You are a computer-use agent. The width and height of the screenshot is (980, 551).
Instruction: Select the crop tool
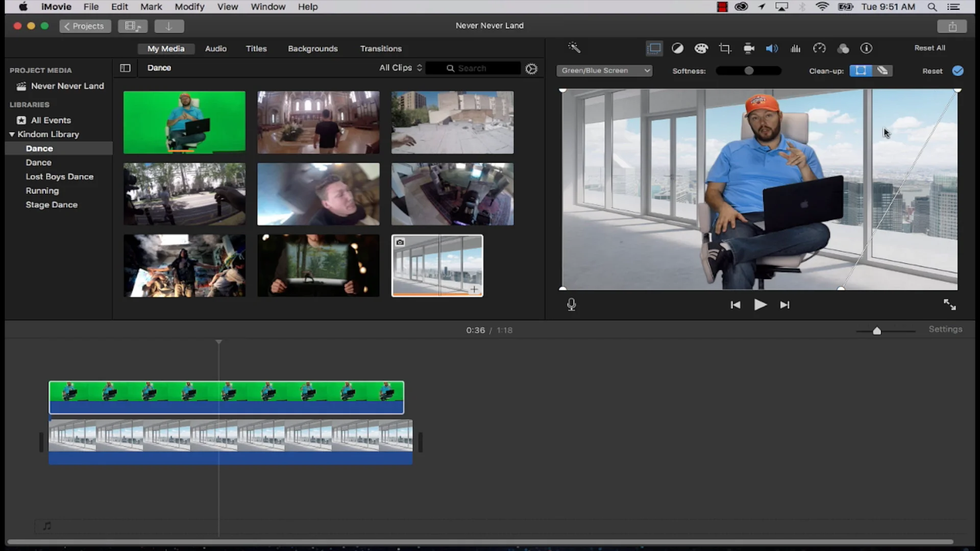pos(725,48)
